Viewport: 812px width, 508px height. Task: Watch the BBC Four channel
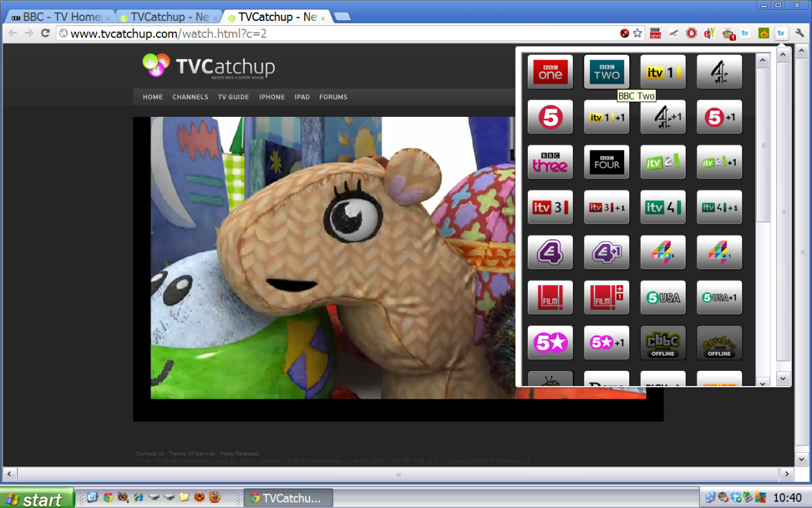606,163
